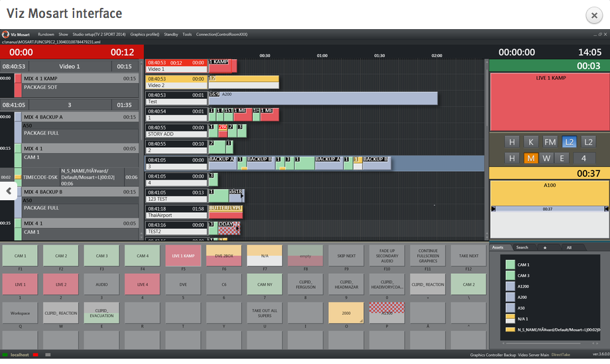This screenshot has width=610, height=364.
Task: Expand the Graphics profile menu
Action: [145, 34]
